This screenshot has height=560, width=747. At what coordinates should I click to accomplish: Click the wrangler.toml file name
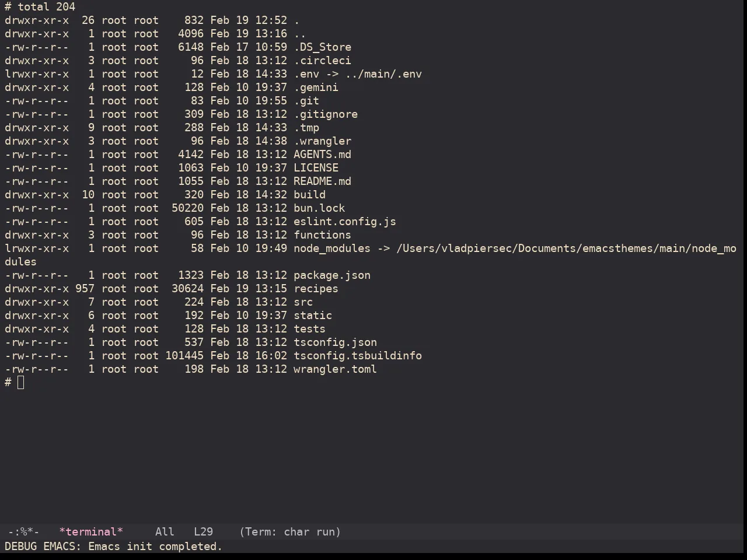(335, 369)
